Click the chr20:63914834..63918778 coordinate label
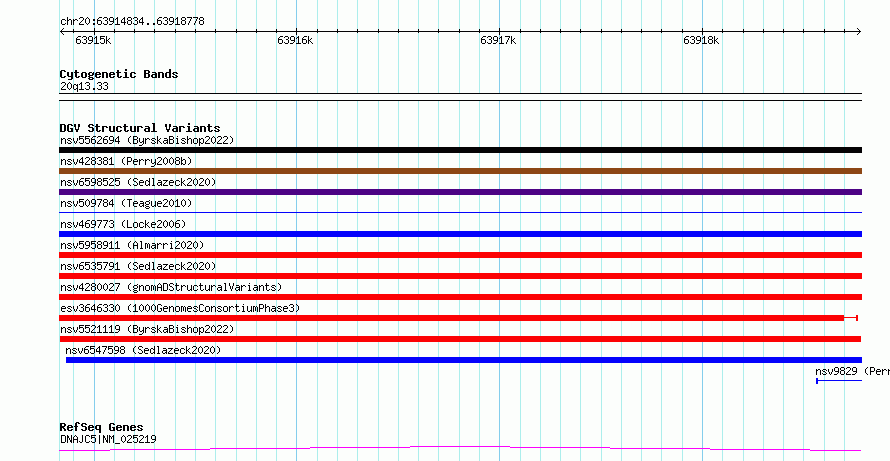The image size is (890, 461). pyautogui.click(x=132, y=22)
